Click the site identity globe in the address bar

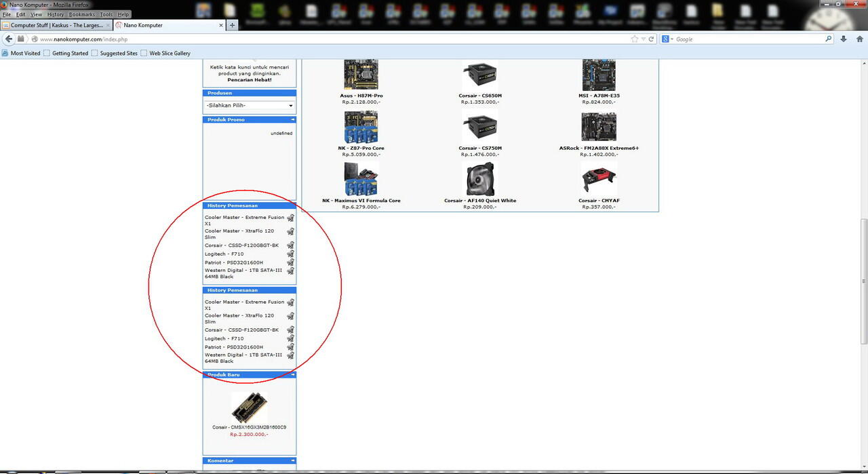click(35, 39)
